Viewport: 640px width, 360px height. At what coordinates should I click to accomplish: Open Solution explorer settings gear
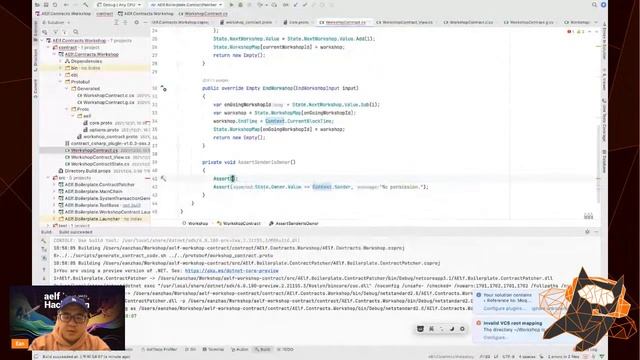136,22
